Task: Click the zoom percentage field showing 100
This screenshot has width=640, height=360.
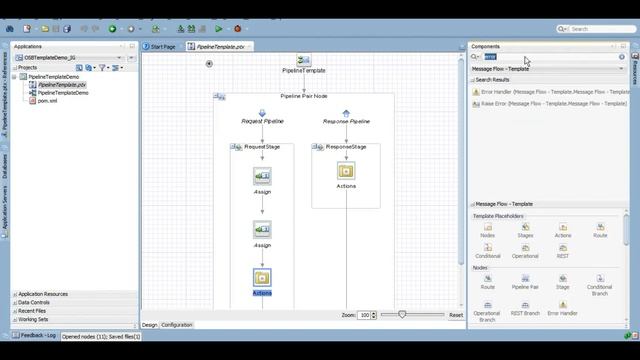Action: point(364,315)
